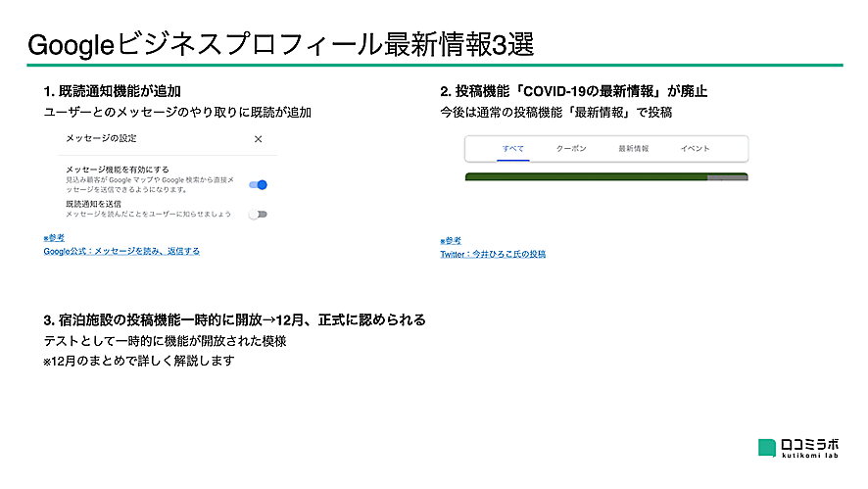Click the 口コミラボ logo icon
This screenshot has width=868, height=489.
click(x=767, y=448)
